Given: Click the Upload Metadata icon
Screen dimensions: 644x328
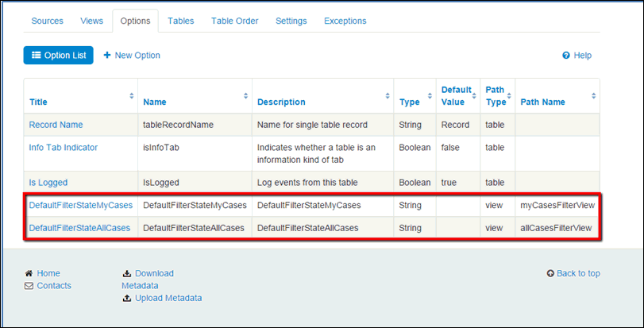Looking at the screenshot, I should [x=126, y=299].
